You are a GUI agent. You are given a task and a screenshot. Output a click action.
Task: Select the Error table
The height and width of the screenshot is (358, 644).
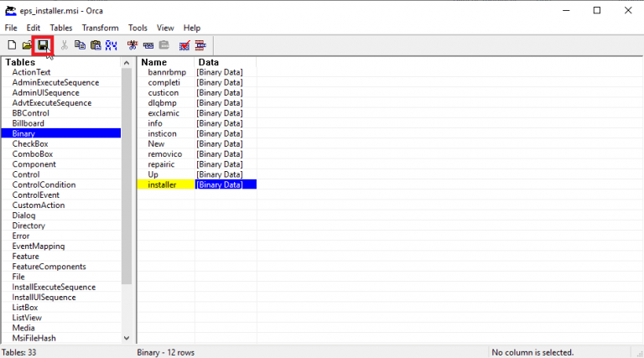tap(20, 236)
